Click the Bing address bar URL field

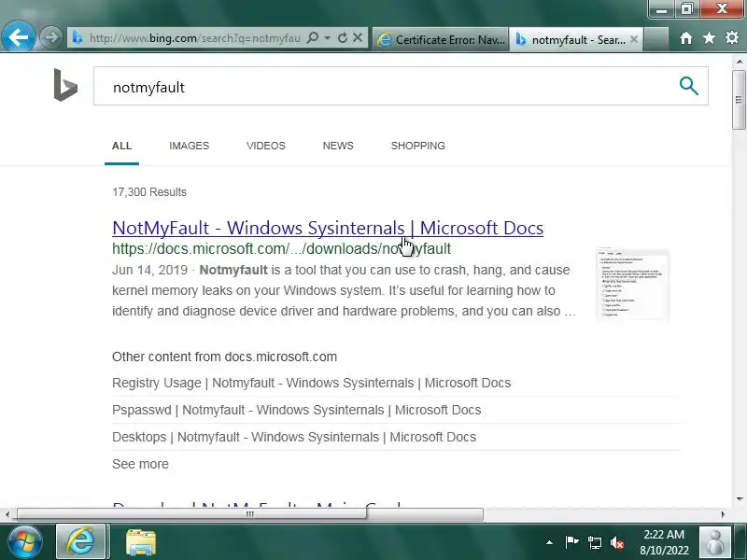[194, 37]
